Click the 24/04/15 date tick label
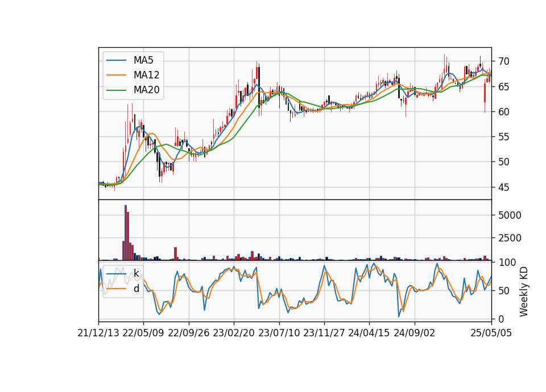 pos(369,333)
